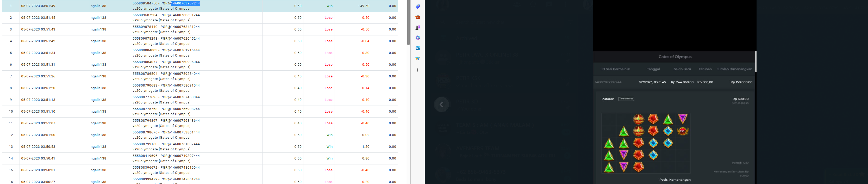Click the Tanggal column header
This screenshot has height=184, width=868.
point(653,69)
